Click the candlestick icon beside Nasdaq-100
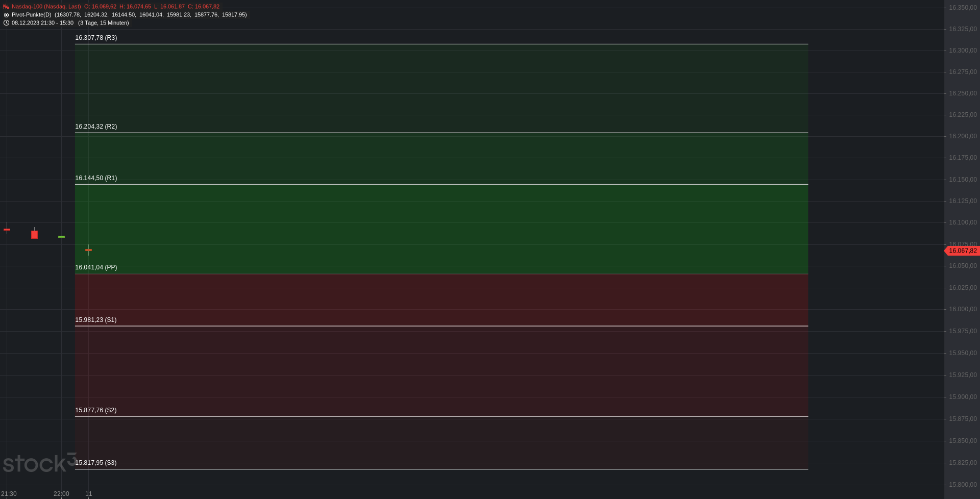 [x=6, y=7]
